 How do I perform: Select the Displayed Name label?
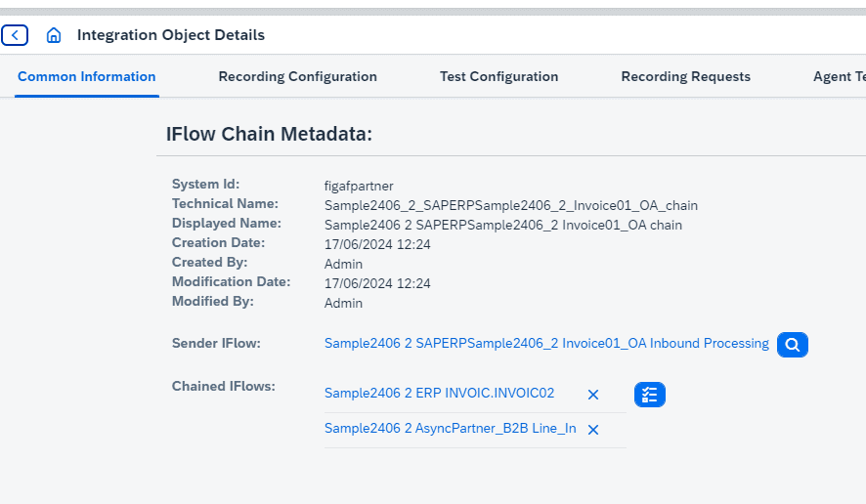[x=227, y=223]
